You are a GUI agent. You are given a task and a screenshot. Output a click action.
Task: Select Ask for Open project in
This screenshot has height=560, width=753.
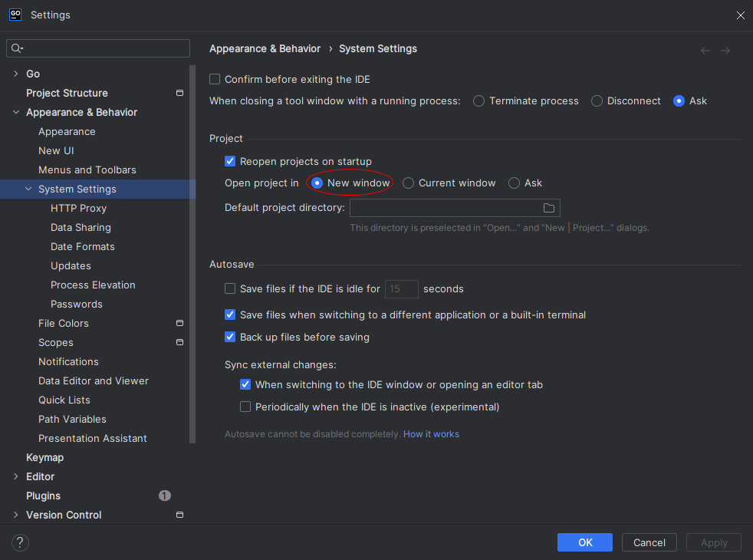[514, 183]
